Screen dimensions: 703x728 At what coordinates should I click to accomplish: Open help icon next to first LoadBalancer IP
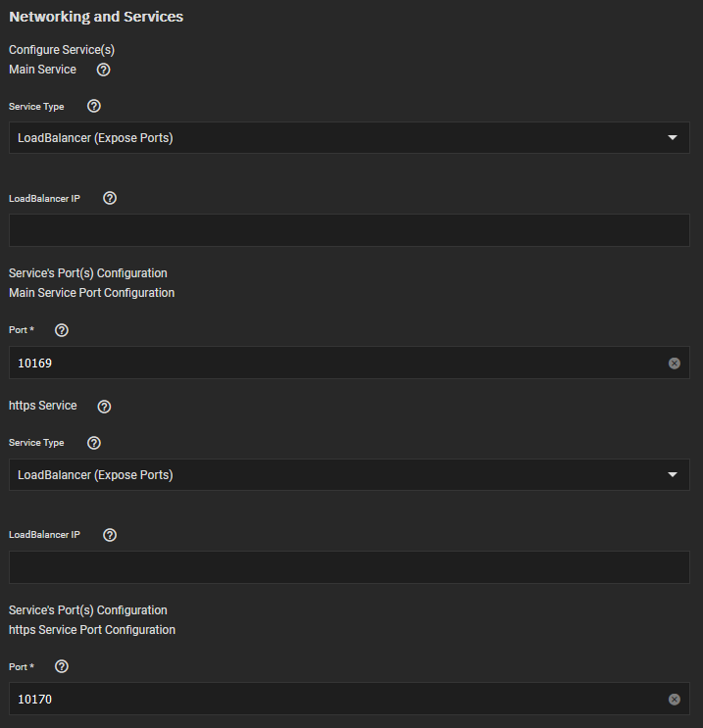tap(110, 198)
